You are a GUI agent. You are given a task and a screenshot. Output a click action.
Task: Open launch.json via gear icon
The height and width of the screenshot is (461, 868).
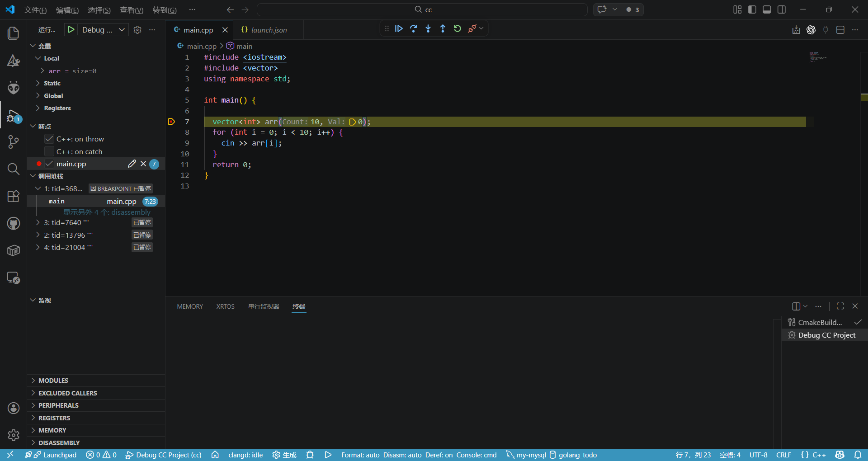pyautogui.click(x=137, y=30)
